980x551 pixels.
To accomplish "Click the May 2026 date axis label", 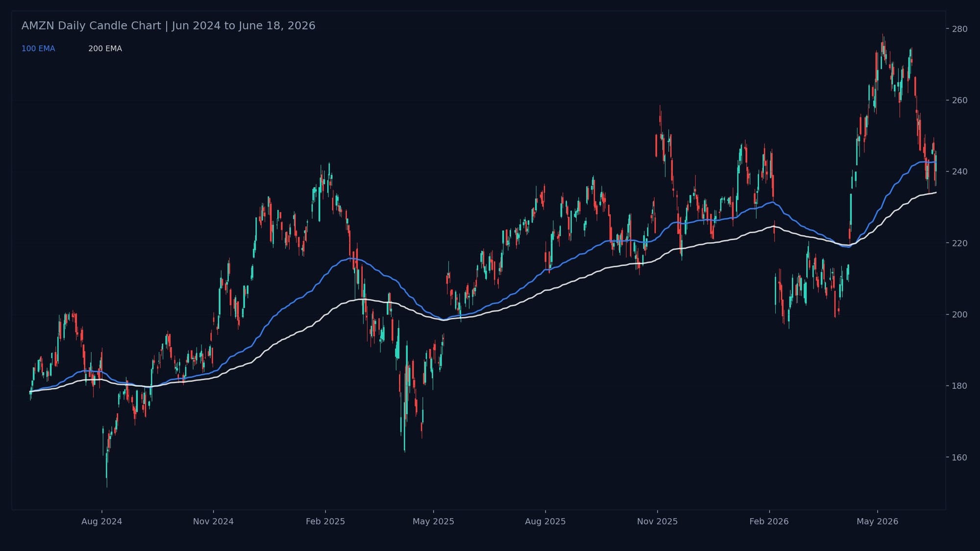I will [877, 521].
